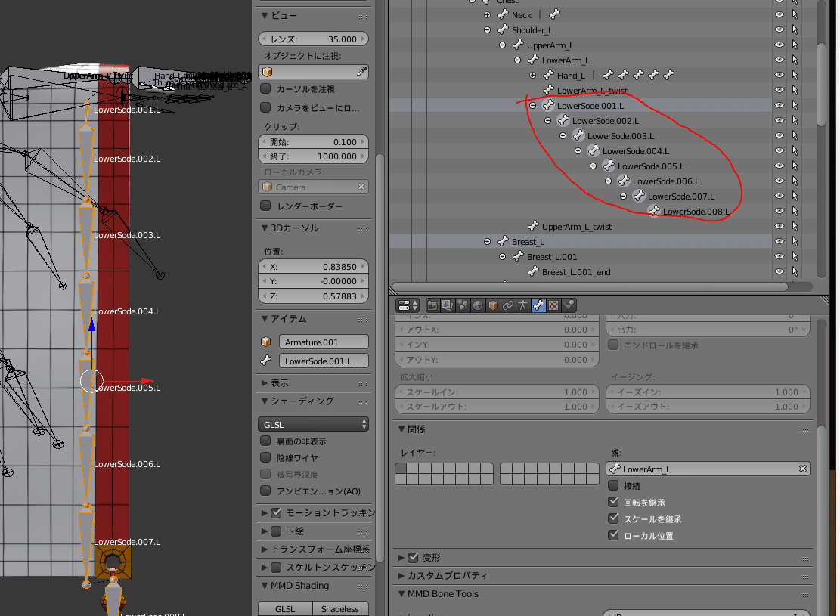Click the LowerSode.001.L bone name field

(x=324, y=361)
